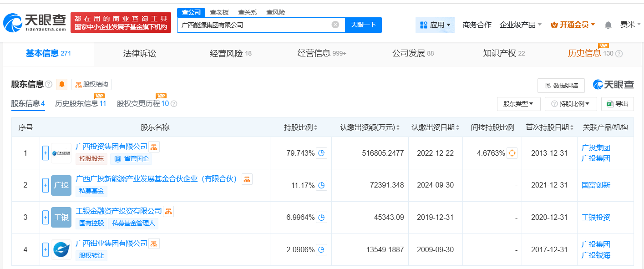Click the orange alert bell next to 股东信息
This screenshot has width=644, height=269.
[x=62, y=84]
